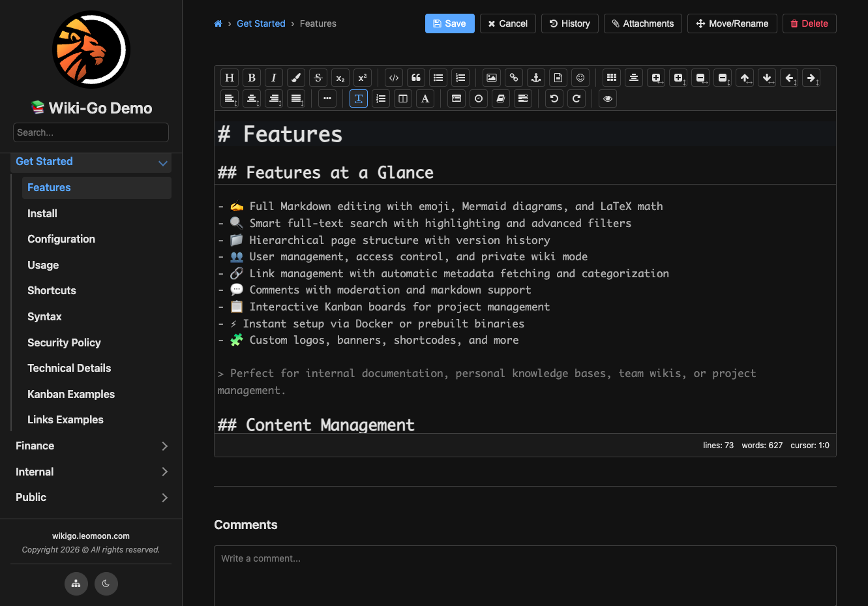This screenshot has width=868, height=606.
Task: Create an unordered bullet list
Action: coord(438,78)
